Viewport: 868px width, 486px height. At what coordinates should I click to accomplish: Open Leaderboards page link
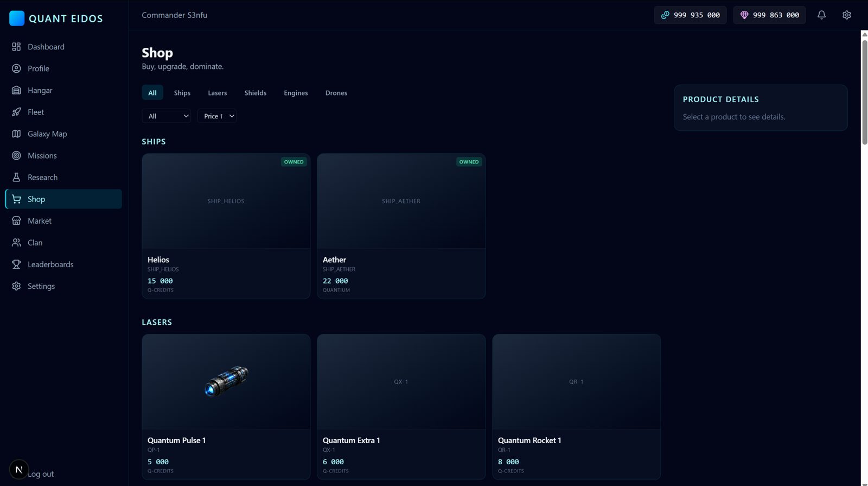click(x=63, y=264)
